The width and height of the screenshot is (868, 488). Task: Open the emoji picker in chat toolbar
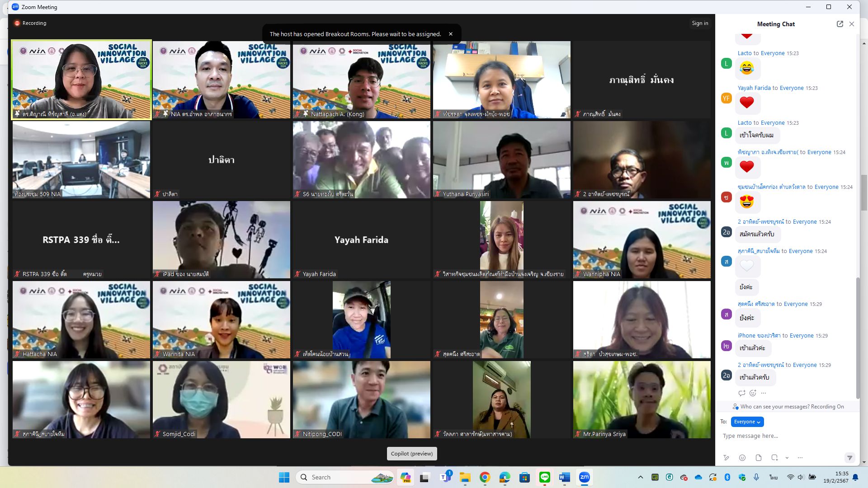[x=742, y=458]
